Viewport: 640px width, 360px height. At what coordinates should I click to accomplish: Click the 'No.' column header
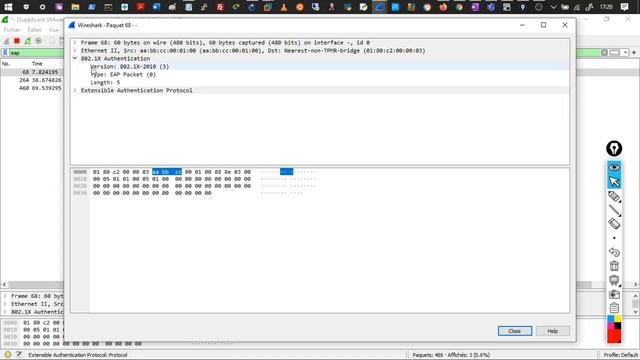coord(6,64)
